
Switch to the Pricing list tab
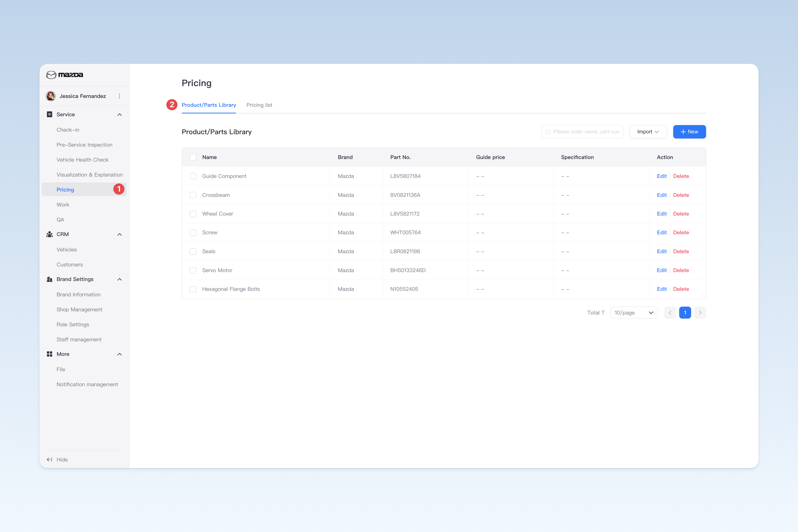click(259, 105)
